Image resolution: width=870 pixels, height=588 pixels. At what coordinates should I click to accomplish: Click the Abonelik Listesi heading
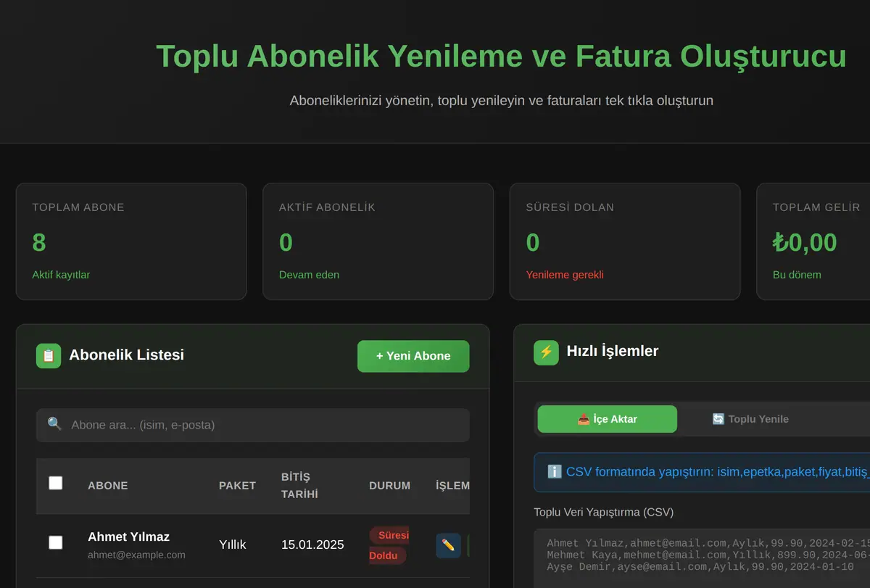tap(126, 355)
